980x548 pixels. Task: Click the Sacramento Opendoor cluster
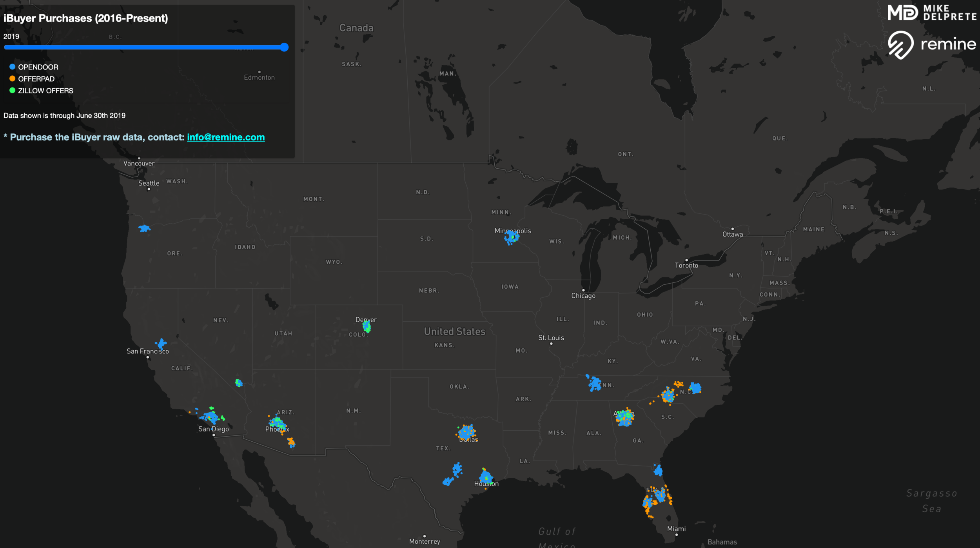coord(161,344)
